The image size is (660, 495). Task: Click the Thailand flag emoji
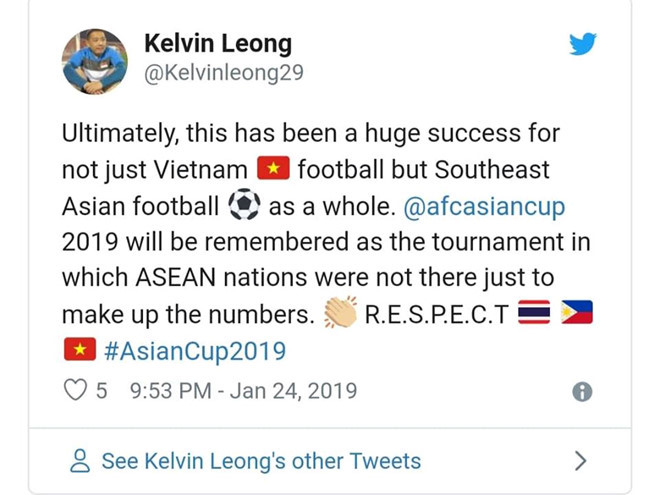(534, 314)
